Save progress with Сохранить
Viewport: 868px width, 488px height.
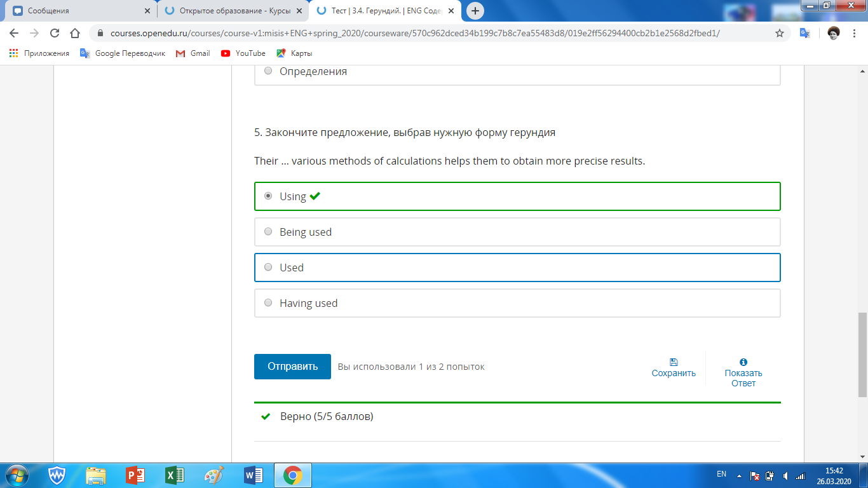coord(674,368)
